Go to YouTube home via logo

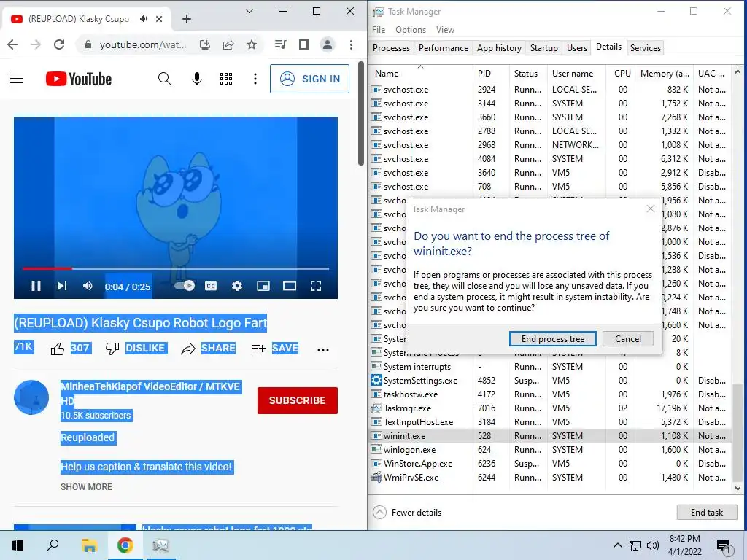[79, 79]
